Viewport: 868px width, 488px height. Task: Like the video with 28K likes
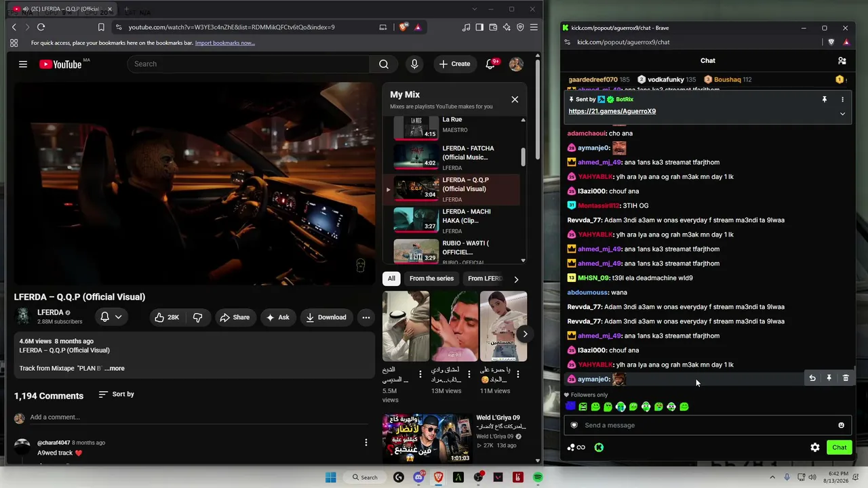click(x=167, y=317)
